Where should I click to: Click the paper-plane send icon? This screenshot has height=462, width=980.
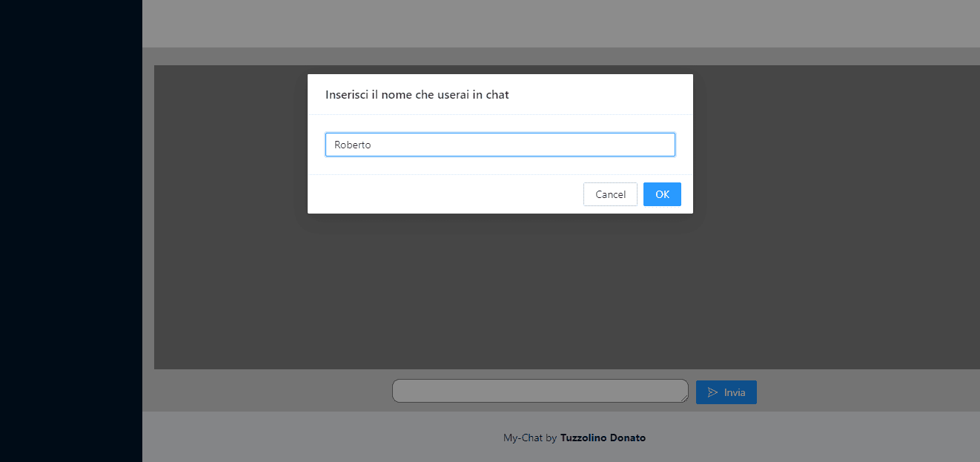tap(712, 392)
